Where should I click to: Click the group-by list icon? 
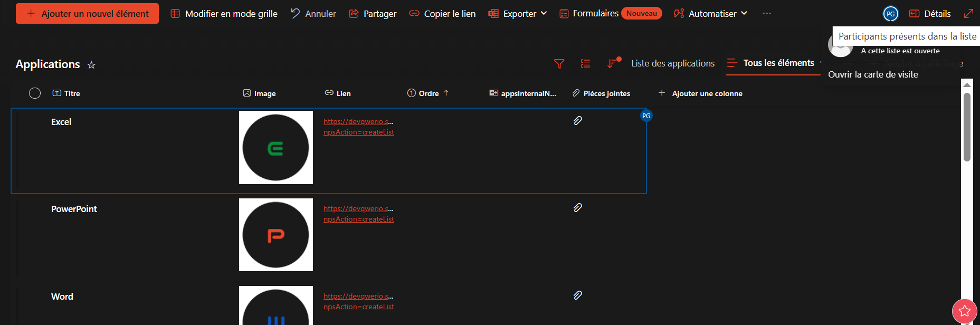[586, 64]
